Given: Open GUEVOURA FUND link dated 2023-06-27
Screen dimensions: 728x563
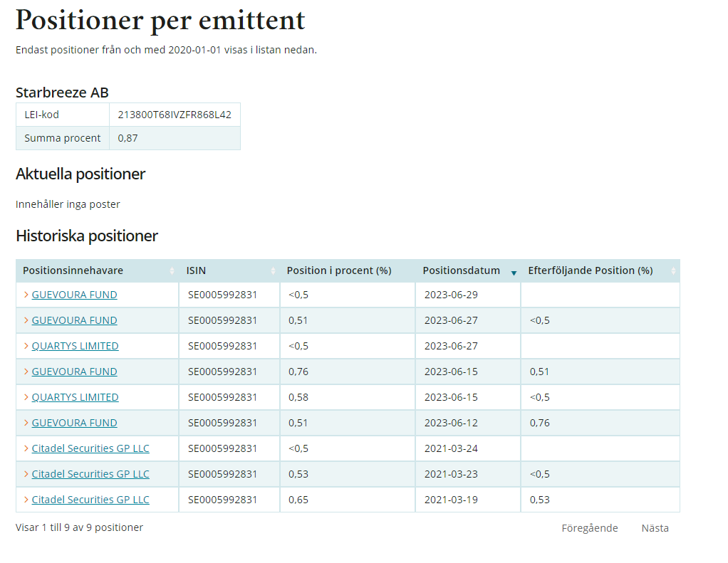Looking at the screenshot, I should tap(74, 320).
